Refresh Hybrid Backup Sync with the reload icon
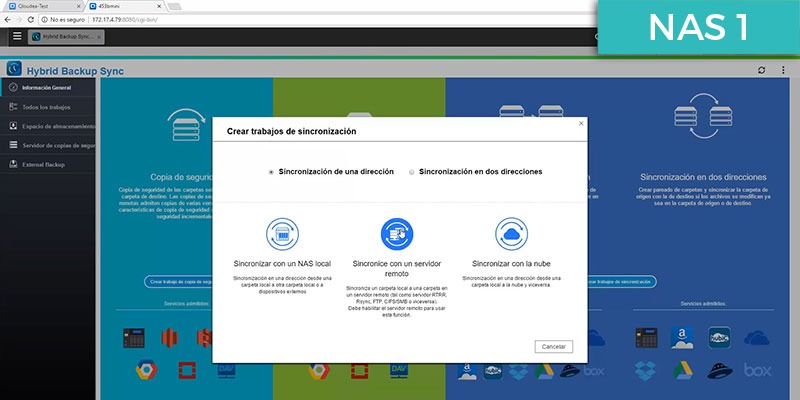The width and height of the screenshot is (800, 400). point(762,70)
